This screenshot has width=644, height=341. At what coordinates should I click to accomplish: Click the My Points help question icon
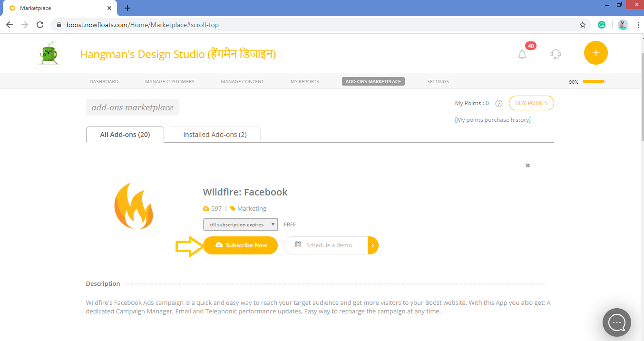point(499,103)
